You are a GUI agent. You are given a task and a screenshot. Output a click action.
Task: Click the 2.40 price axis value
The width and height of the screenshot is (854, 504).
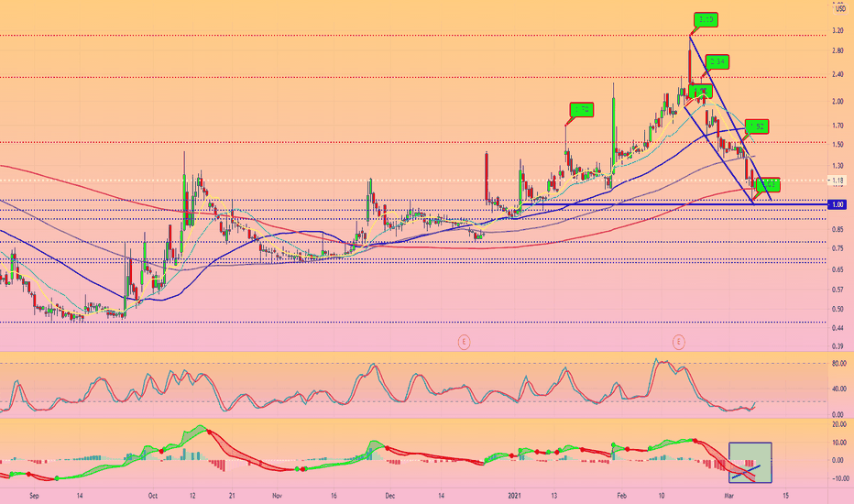click(838, 74)
